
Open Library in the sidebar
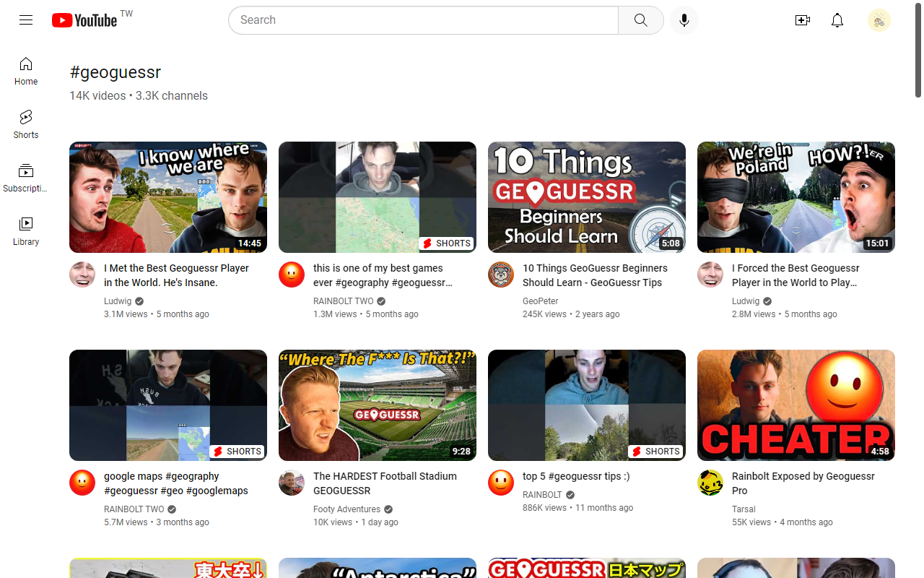[x=26, y=232]
